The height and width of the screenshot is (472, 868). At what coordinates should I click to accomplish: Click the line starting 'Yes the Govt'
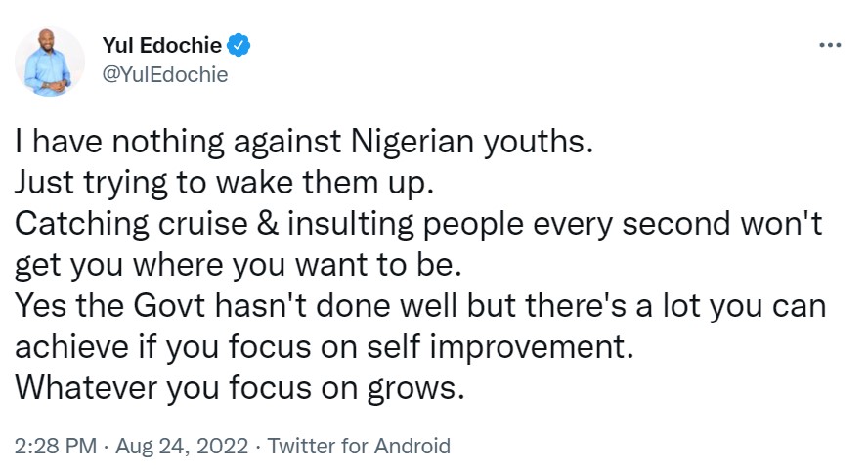coord(421,307)
